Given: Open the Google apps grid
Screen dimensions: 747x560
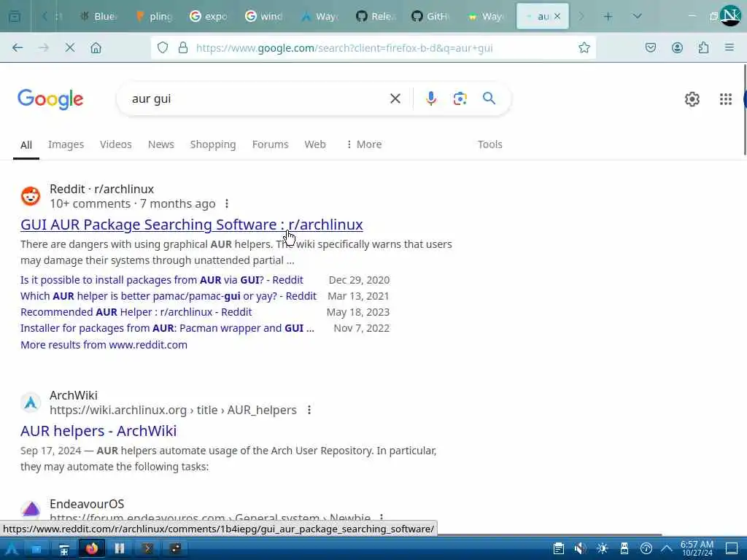Looking at the screenshot, I should pyautogui.click(x=726, y=99).
